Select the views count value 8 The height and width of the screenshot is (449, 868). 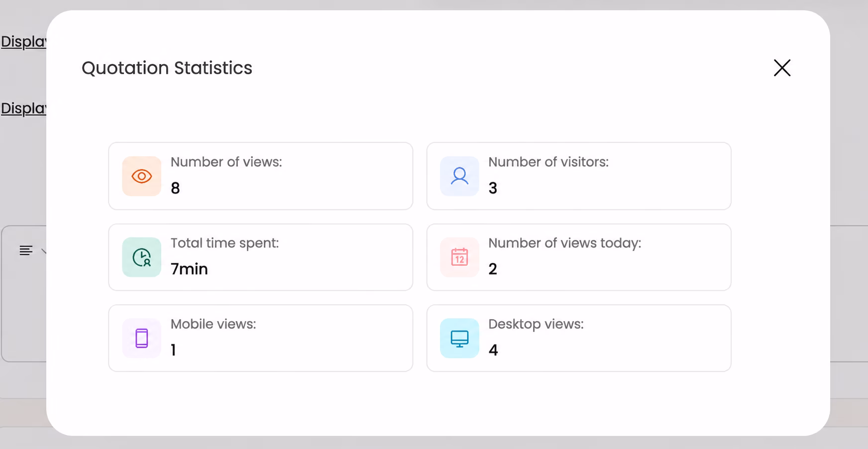pos(175,188)
